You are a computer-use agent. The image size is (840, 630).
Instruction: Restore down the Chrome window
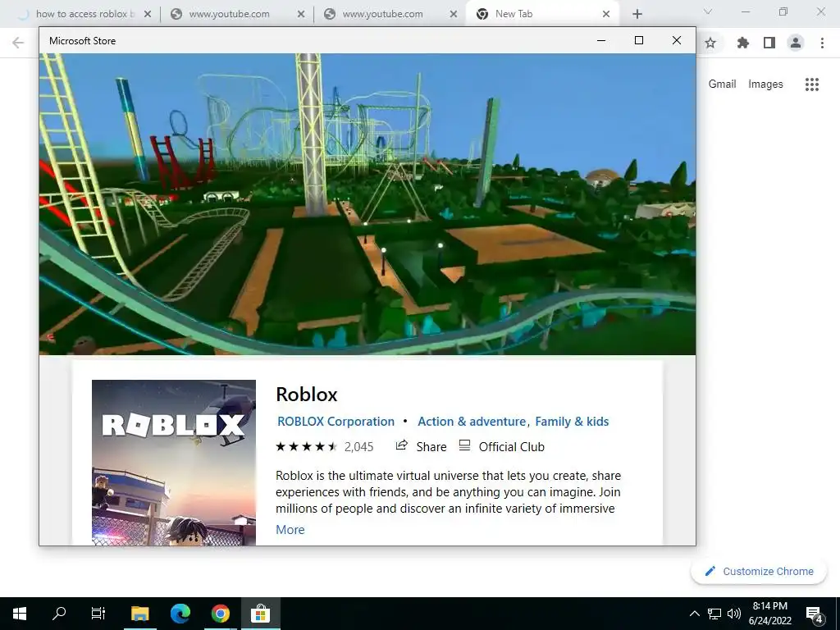783,11
